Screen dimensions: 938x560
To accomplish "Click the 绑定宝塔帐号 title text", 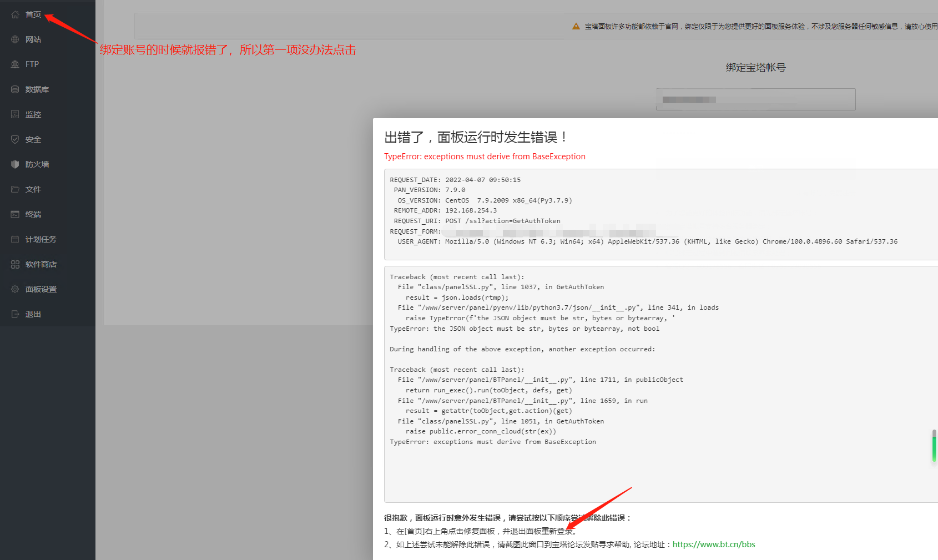I will click(755, 68).
